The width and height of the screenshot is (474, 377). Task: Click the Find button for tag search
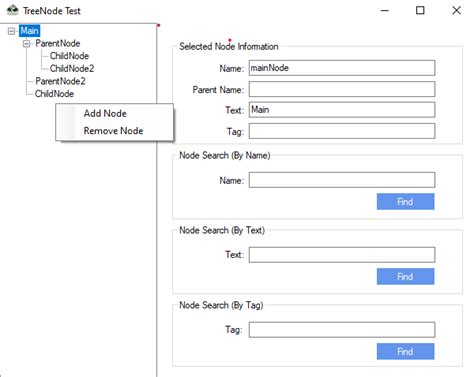pyautogui.click(x=405, y=351)
